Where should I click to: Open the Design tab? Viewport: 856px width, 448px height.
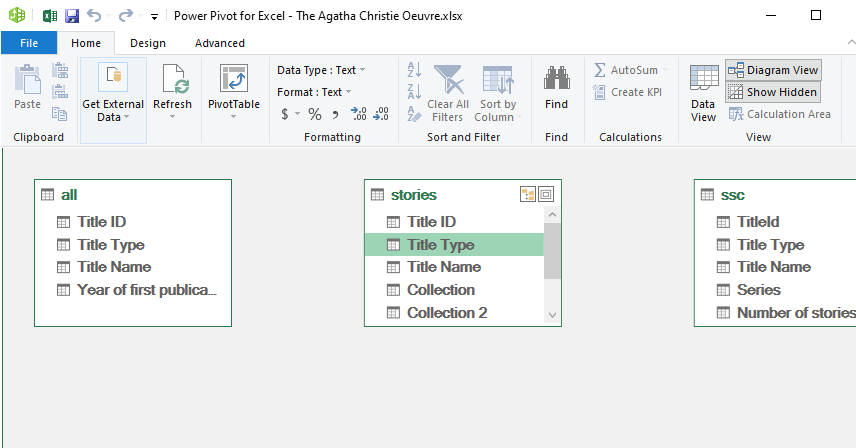tap(148, 43)
